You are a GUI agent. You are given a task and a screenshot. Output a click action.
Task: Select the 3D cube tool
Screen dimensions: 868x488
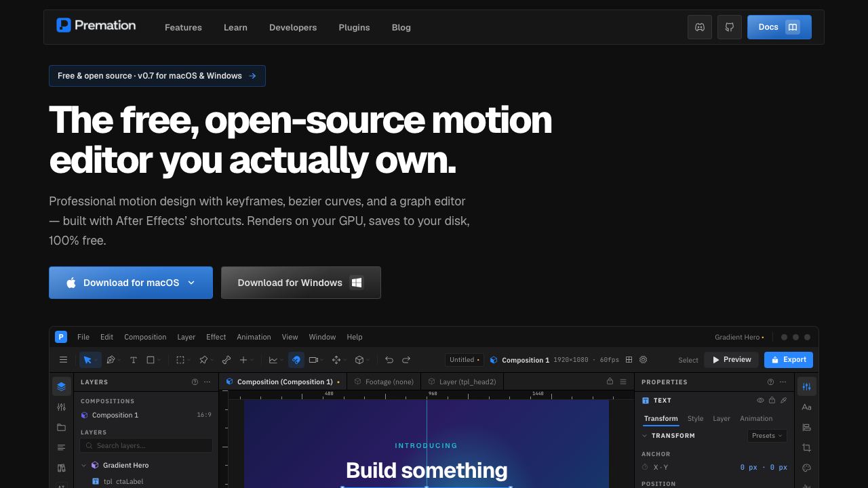tap(359, 360)
